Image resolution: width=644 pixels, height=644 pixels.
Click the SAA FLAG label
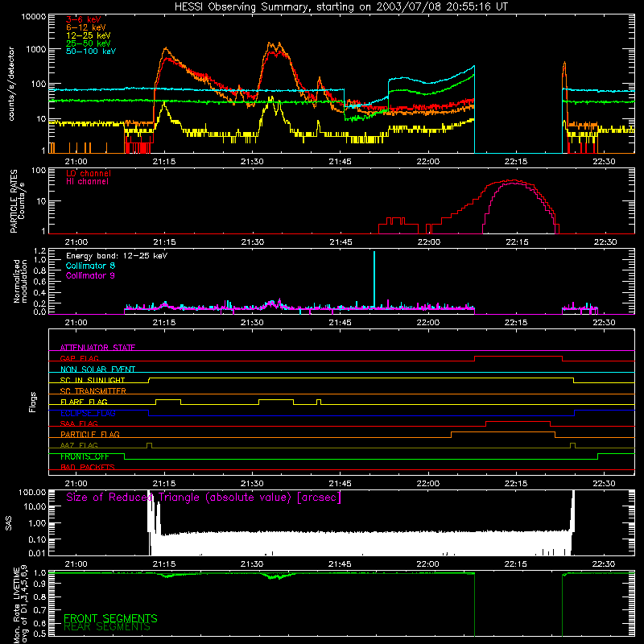click(x=79, y=423)
